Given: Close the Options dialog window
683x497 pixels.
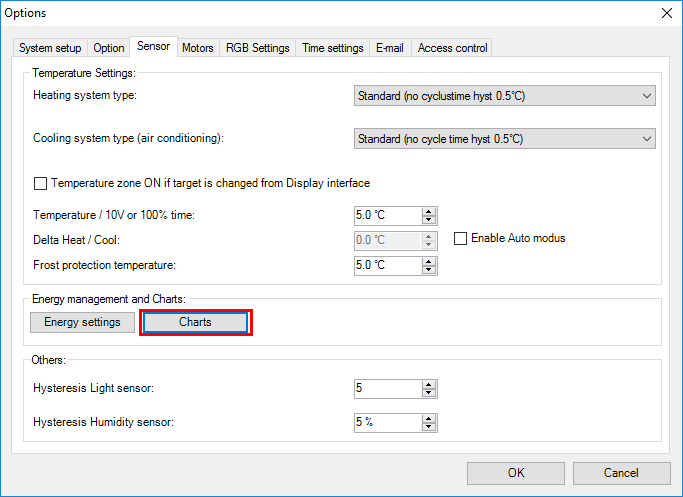Looking at the screenshot, I should click(x=666, y=13).
